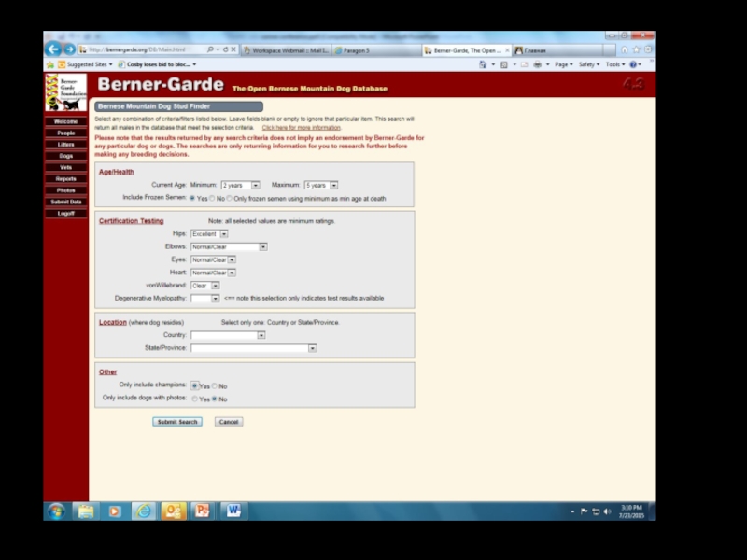Open PowerPoint from the taskbar
747x560 pixels.
point(203,511)
